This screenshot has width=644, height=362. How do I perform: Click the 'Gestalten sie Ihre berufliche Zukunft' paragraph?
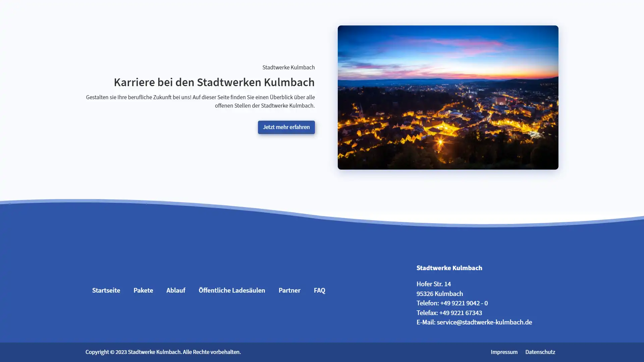[200, 101]
